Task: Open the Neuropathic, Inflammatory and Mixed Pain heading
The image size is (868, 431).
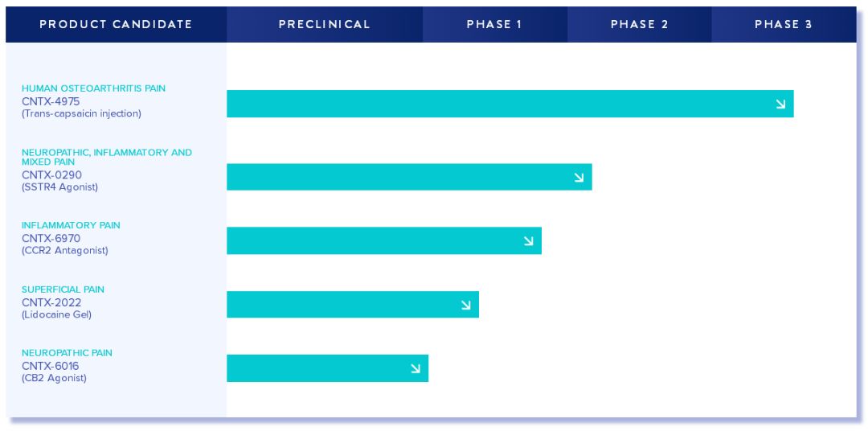Action: click(107, 157)
